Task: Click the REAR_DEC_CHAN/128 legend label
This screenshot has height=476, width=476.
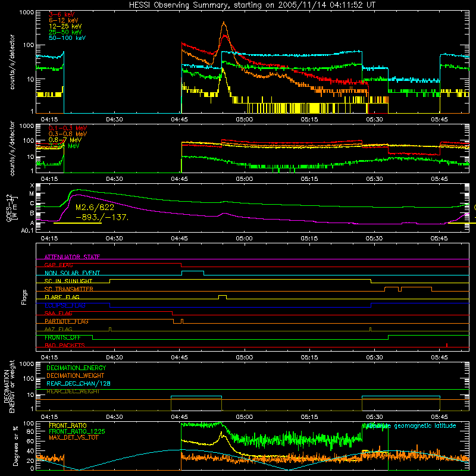Action: [x=79, y=384]
